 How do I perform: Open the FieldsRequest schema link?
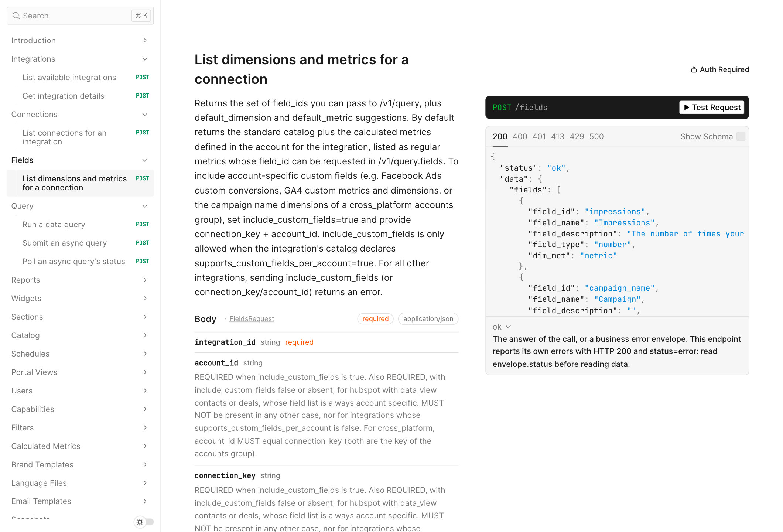252,319
